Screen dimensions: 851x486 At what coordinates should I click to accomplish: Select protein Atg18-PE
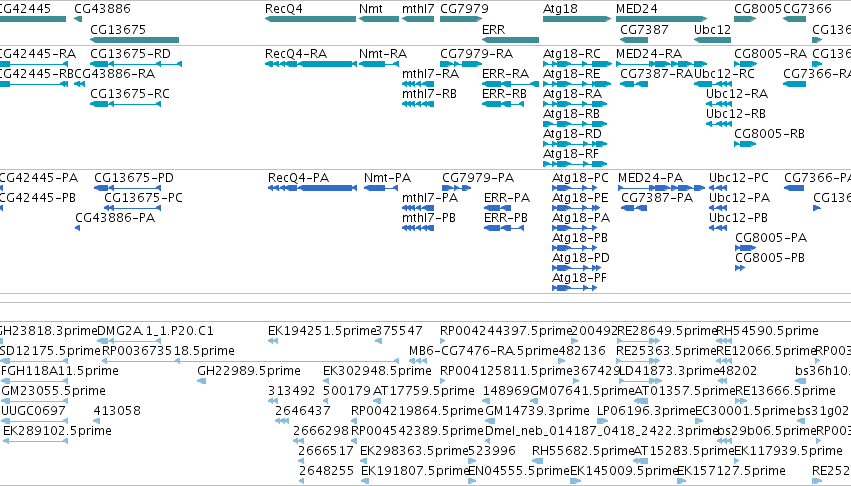pos(575,208)
